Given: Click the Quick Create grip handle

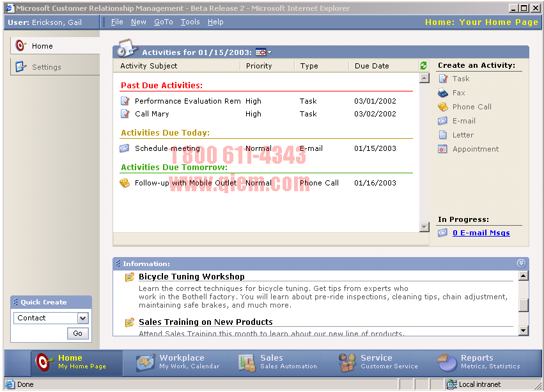Looking at the screenshot, I should tap(15, 302).
